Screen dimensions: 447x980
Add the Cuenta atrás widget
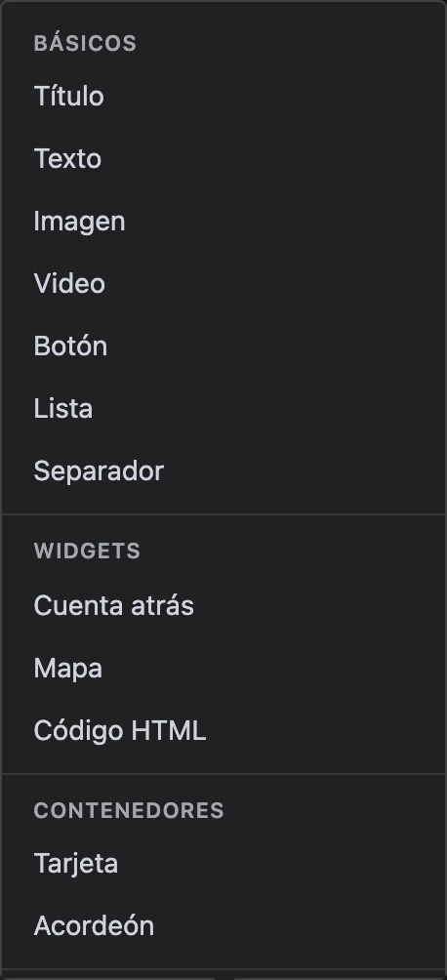[x=223, y=605]
